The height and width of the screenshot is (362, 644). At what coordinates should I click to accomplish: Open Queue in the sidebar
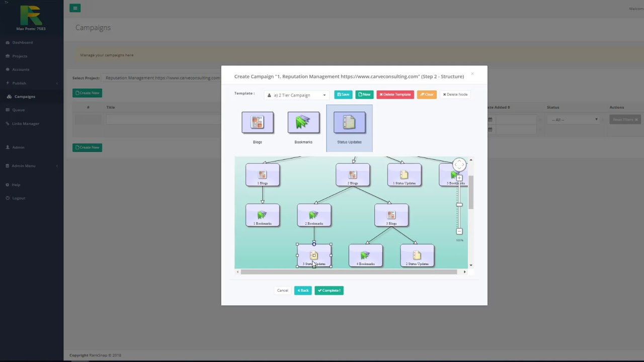pos(18,110)
